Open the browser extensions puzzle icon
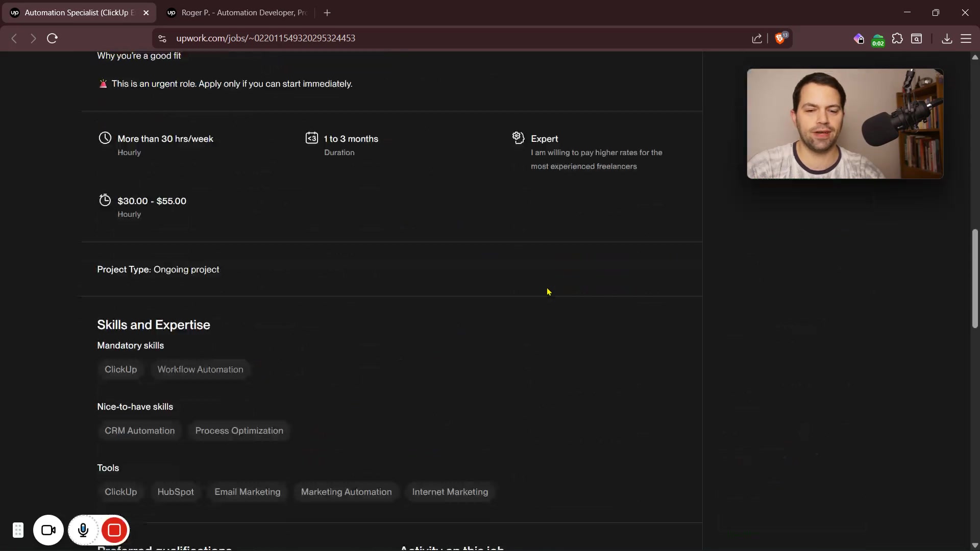 pyautogui.click(x=897, y=38)
